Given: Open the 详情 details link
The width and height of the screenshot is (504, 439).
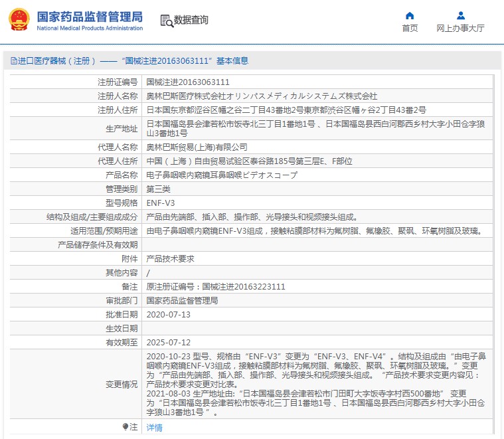Looking at the screenshot, I should pyautogui.click(x=154, y=428).
